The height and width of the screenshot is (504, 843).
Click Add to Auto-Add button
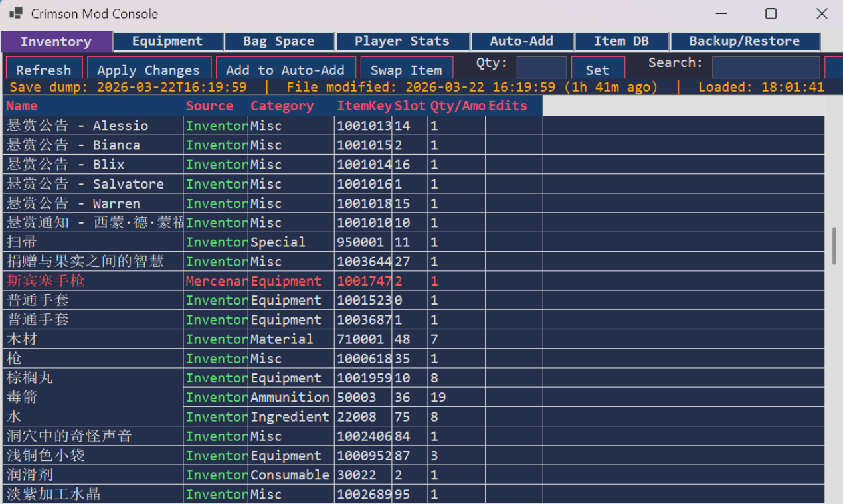coord(285,70)
